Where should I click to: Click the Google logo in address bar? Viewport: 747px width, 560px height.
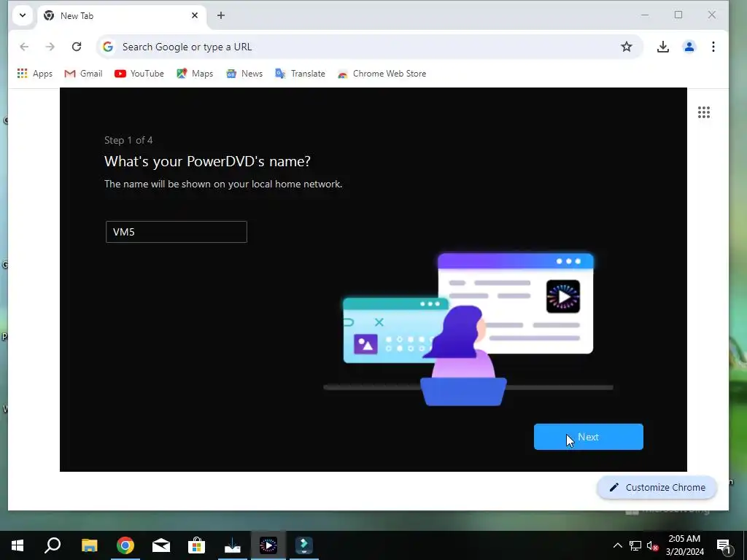tap(108, 47)
